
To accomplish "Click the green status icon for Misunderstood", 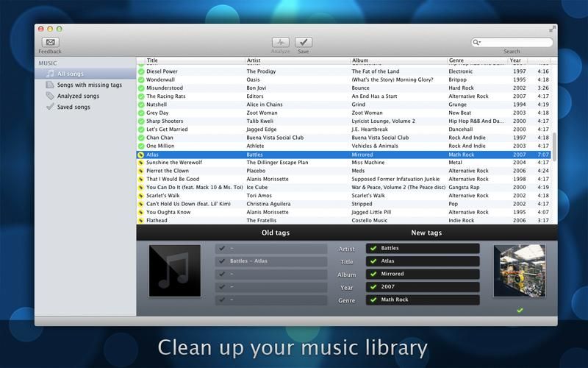I will (x=141, y=88).
